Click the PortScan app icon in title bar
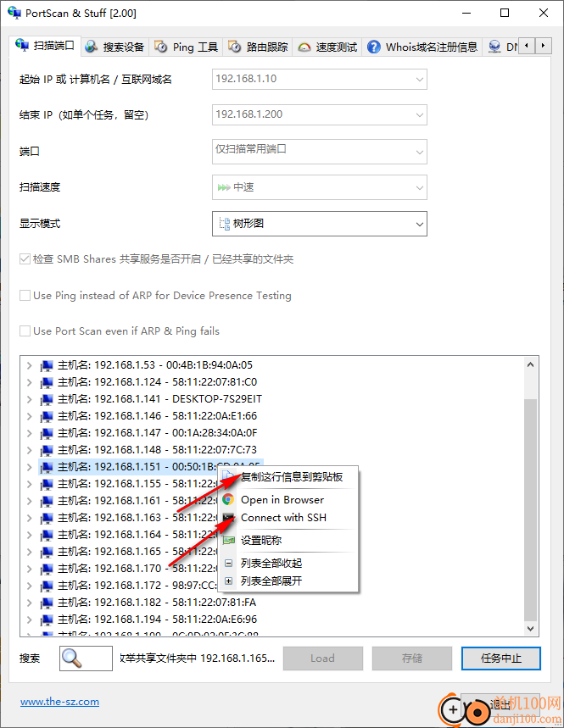 tap(14, 13)
